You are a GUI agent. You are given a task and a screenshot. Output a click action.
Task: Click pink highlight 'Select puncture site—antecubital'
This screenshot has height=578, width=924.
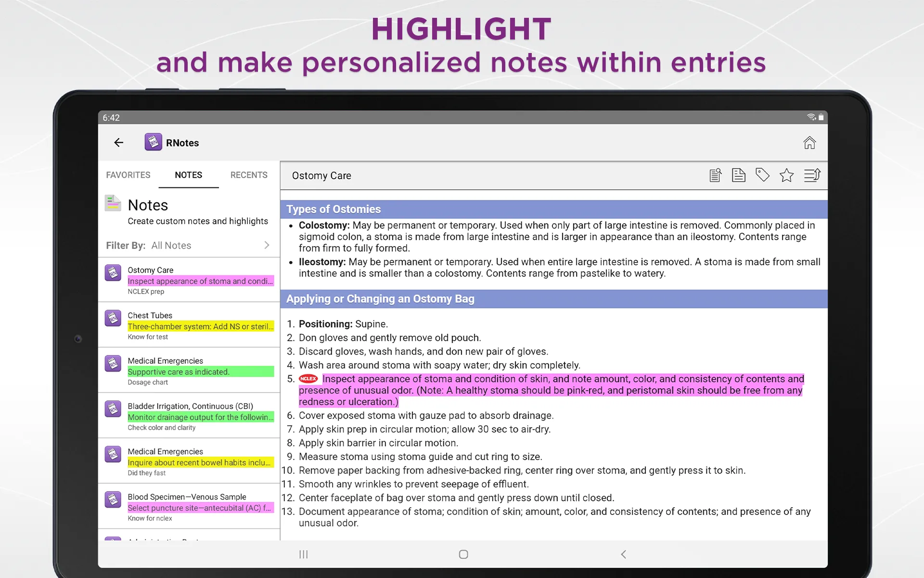[201, 507]
